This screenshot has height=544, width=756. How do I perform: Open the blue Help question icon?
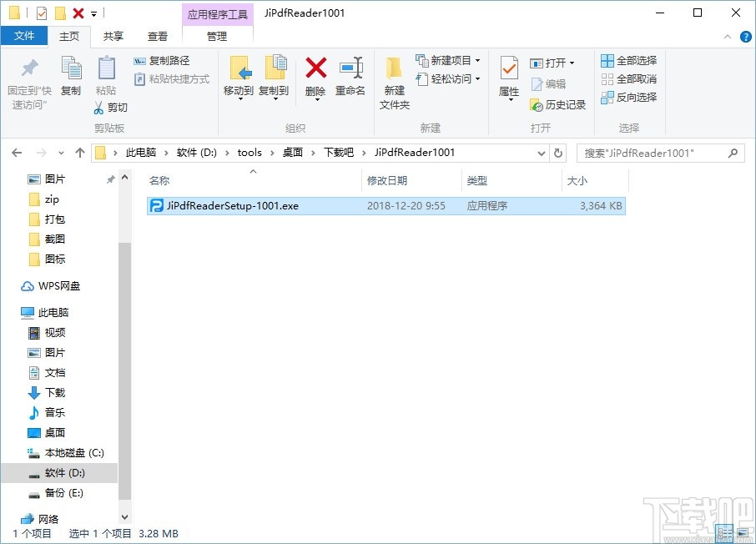tap(745, 37)
